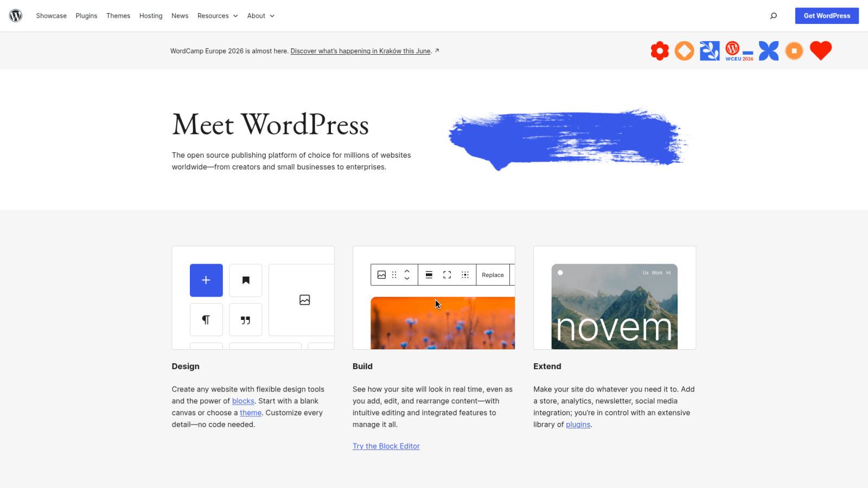The width and height of the screenshot is (868, 488).
Task: Click the Build heading
Action: click(x=362, y=367)
